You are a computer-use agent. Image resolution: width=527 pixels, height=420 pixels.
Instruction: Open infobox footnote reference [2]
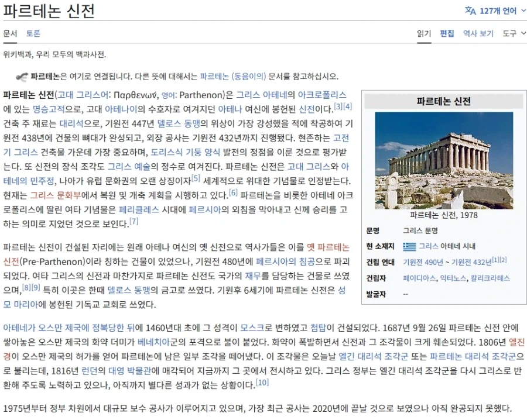(x=503, y=260)
